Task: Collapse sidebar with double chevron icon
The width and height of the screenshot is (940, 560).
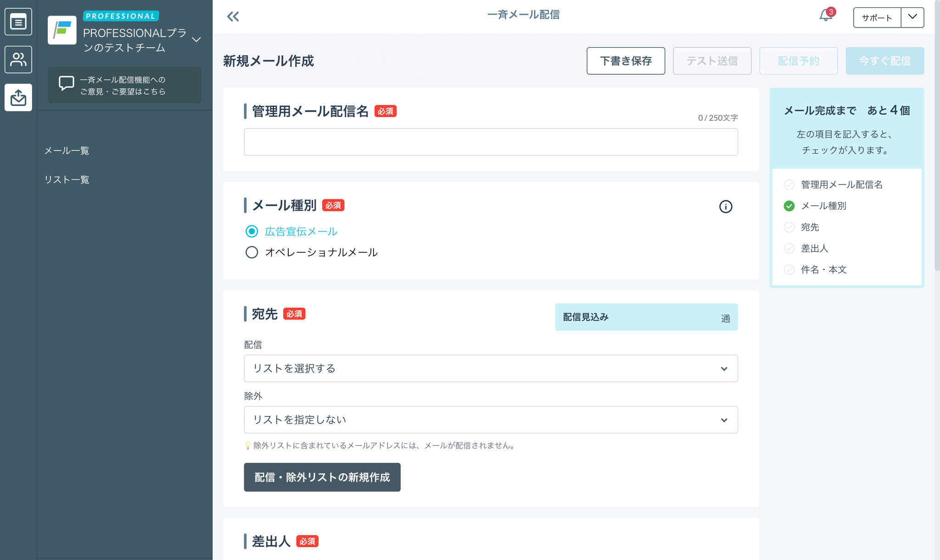Action: pyautogui.click(x=233, y=17)
